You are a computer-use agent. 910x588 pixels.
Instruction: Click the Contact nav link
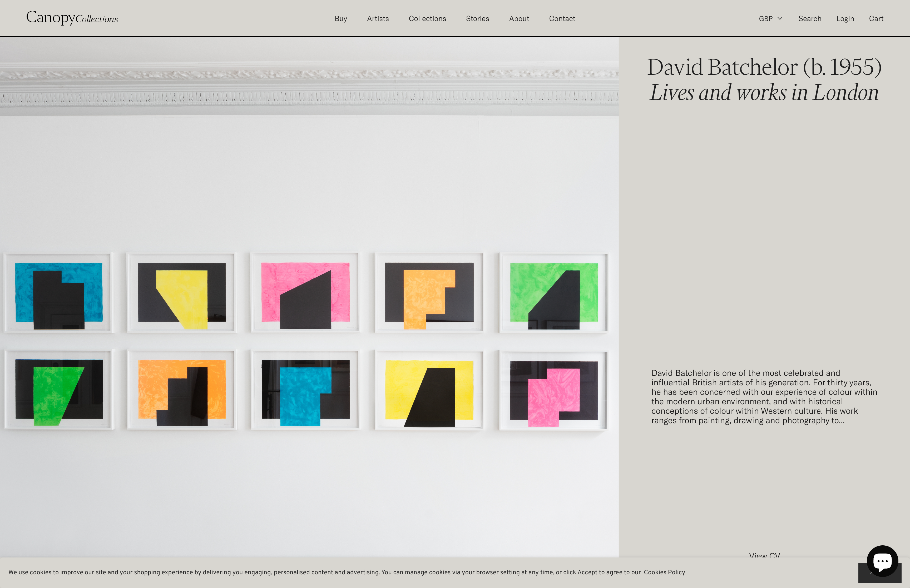[x=562, y=19]
